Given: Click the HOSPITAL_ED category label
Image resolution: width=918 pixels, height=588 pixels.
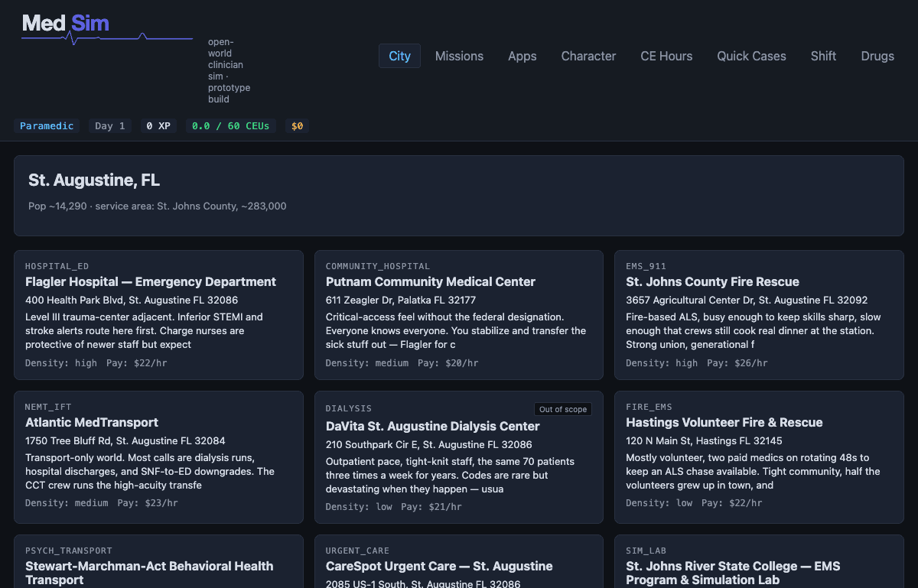Looking at the screenshot, I should [57, 266].
